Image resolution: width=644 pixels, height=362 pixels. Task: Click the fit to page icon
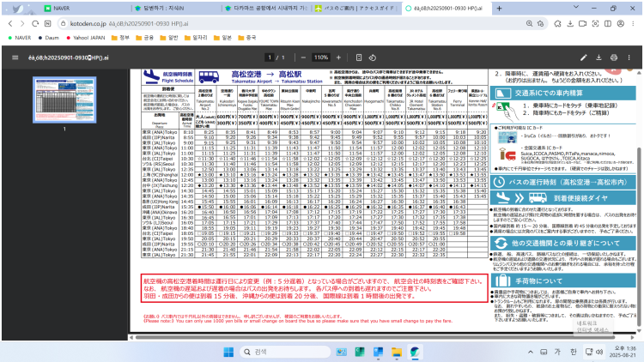click(359, 57)
